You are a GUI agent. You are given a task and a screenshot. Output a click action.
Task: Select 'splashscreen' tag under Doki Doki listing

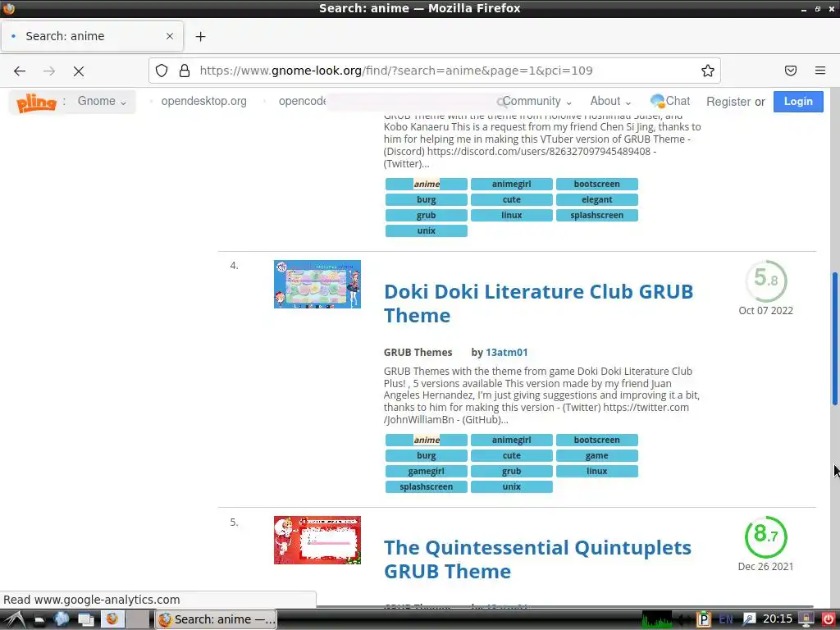(426, 487)
